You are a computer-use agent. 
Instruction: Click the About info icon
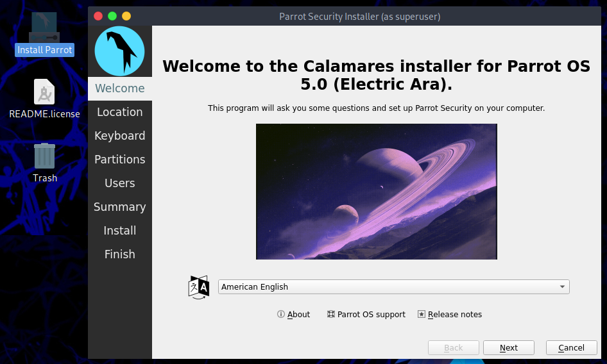click(280, 314)
